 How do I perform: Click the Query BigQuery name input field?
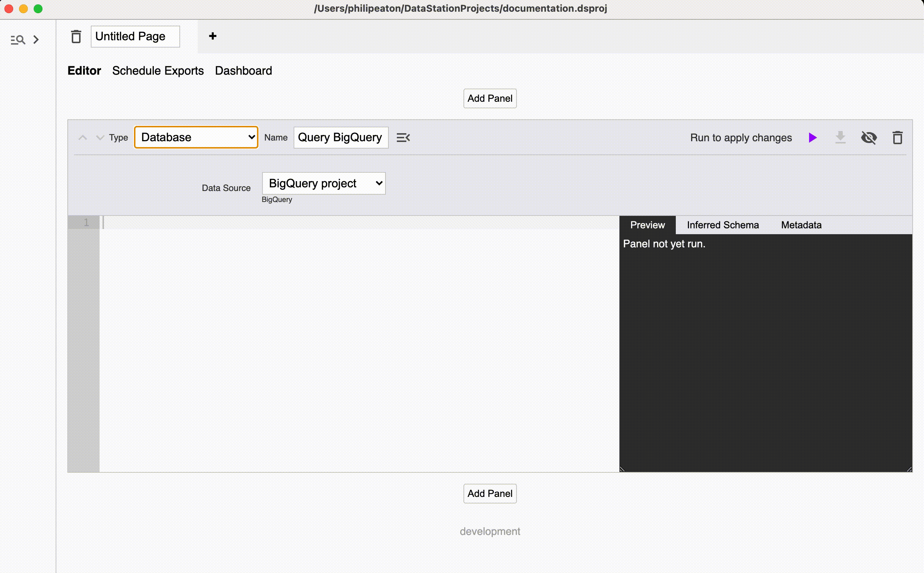(x=341, y=137)
